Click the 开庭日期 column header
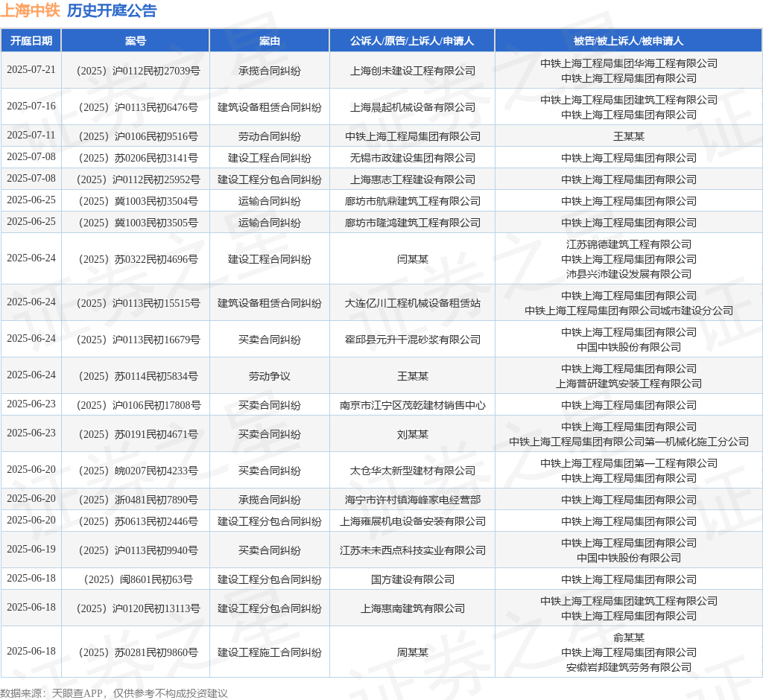The height and width of the screenshot is (700, 763). point(31,41)
